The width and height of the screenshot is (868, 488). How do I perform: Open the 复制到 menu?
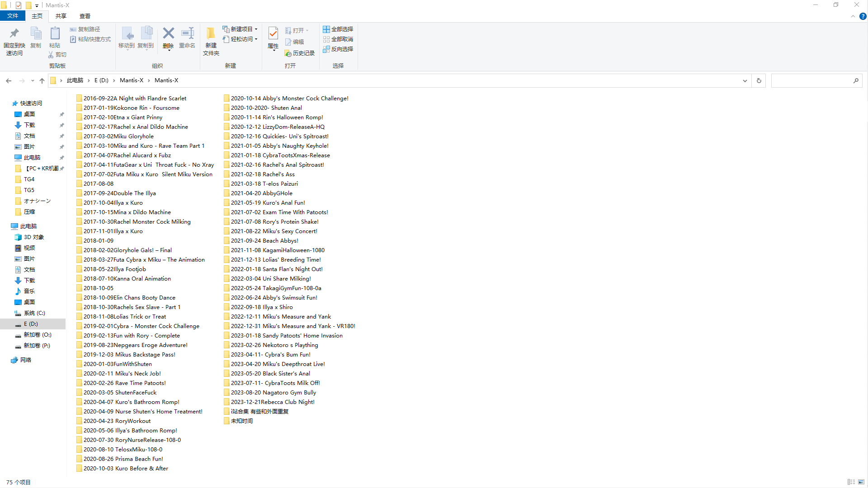[x=146, y=38]
